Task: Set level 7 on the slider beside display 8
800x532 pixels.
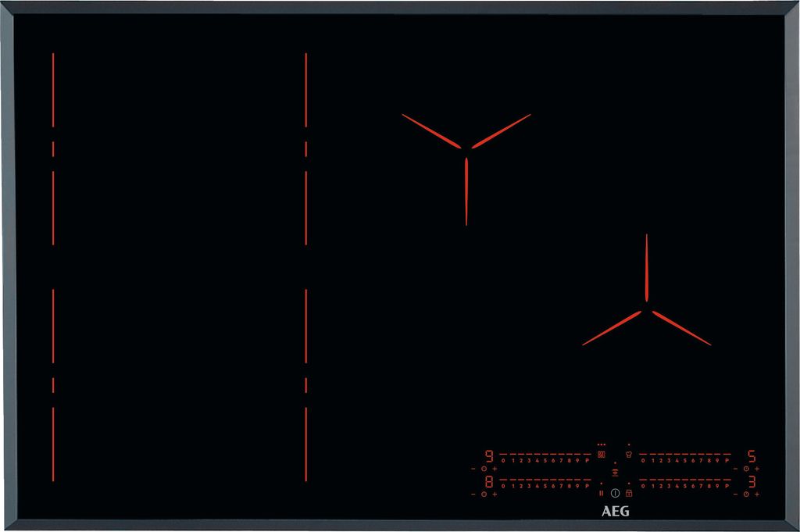Action: 562,486
